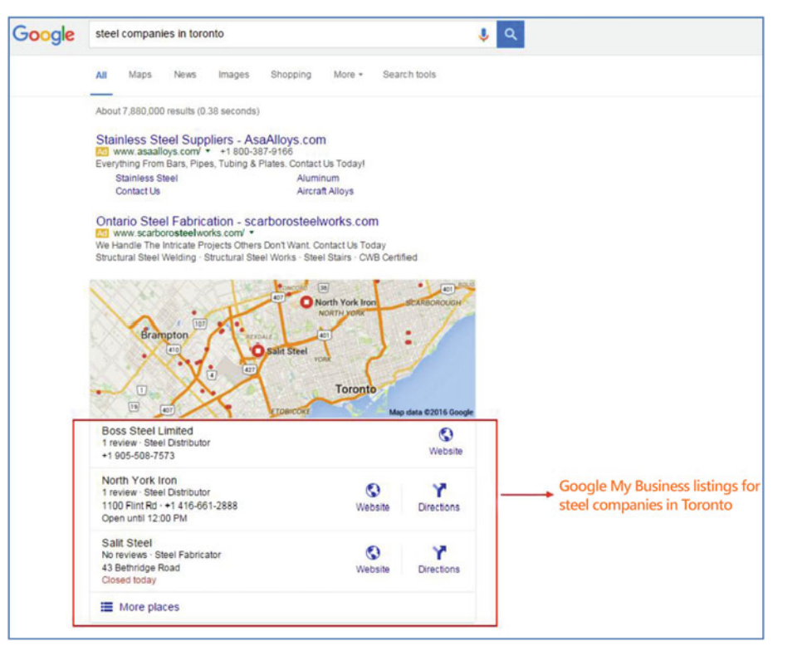Viewport: 812px width, 646px height.
Task: Click Boss Steel phone +1 905-508-7573
Action: pos(139,456)
